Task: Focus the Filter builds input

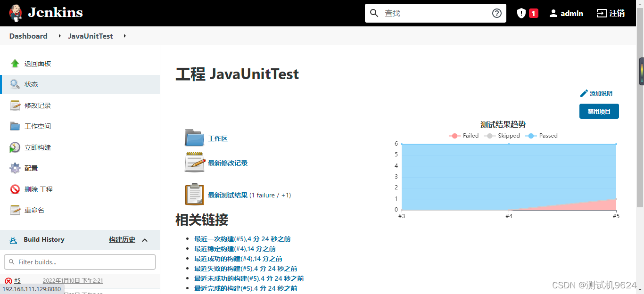Action: pos(80,262)
